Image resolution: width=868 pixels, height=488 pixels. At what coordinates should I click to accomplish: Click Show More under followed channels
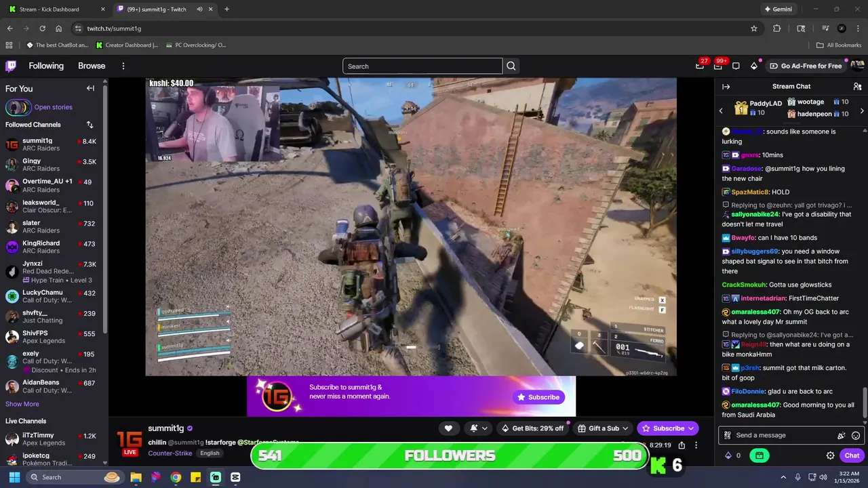(22, 404)
